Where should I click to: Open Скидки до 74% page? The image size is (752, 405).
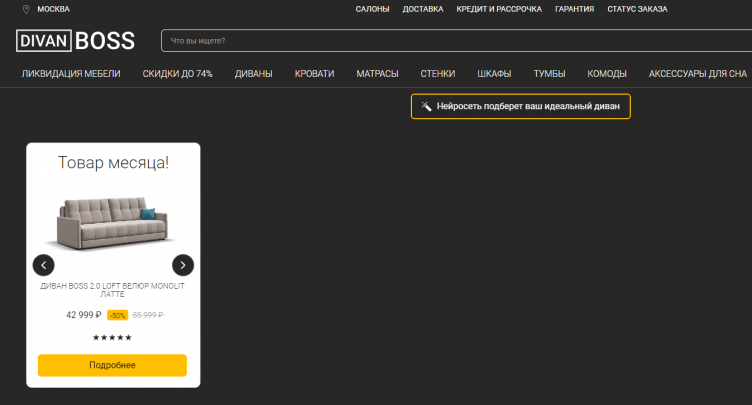[177, 74]
